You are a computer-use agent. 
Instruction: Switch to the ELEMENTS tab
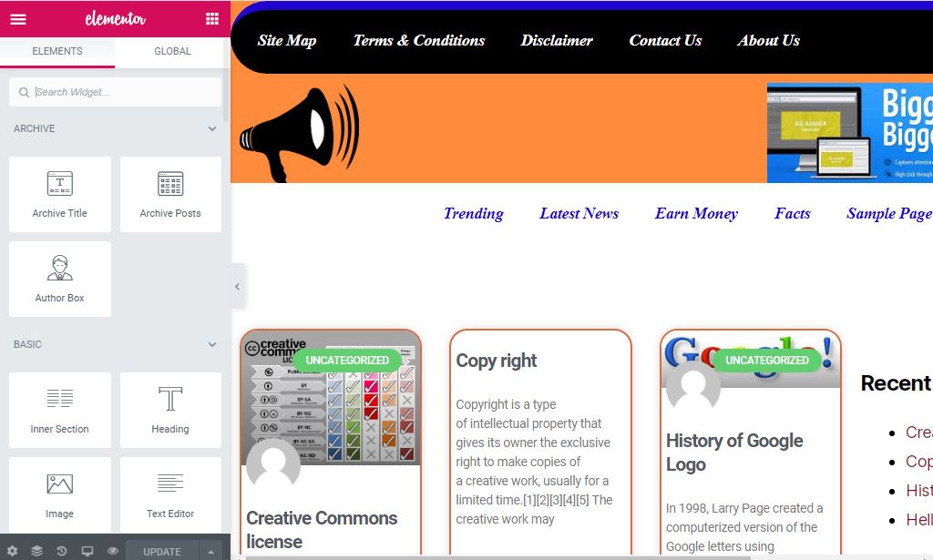click(57, 51)
